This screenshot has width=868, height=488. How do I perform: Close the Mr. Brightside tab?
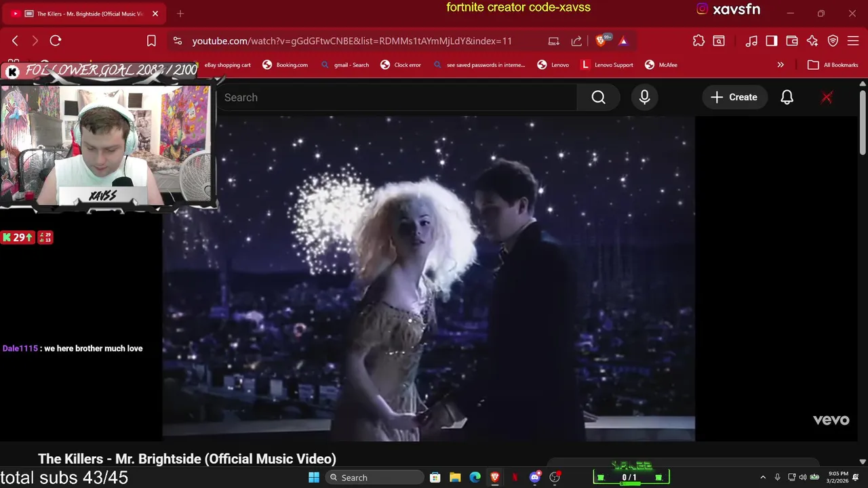(x=155, y=14)
